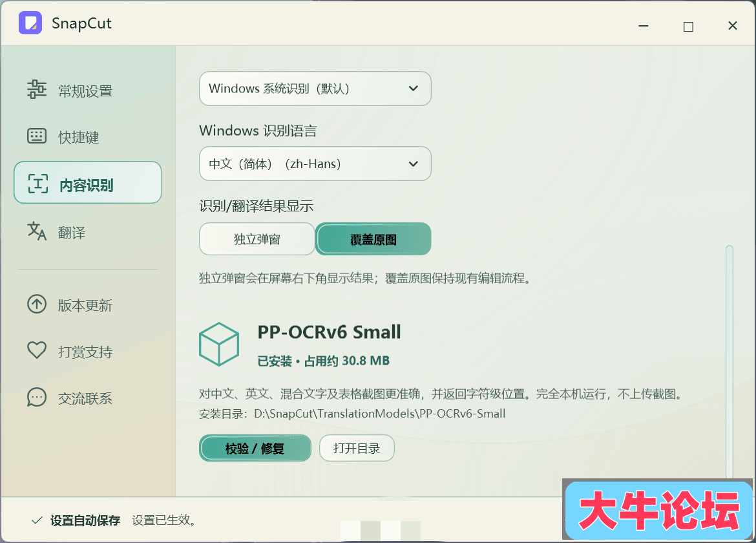Switch to the 快捷键 page
The width and height of the screenshot is (756, 543).
(x=87, y=136)
